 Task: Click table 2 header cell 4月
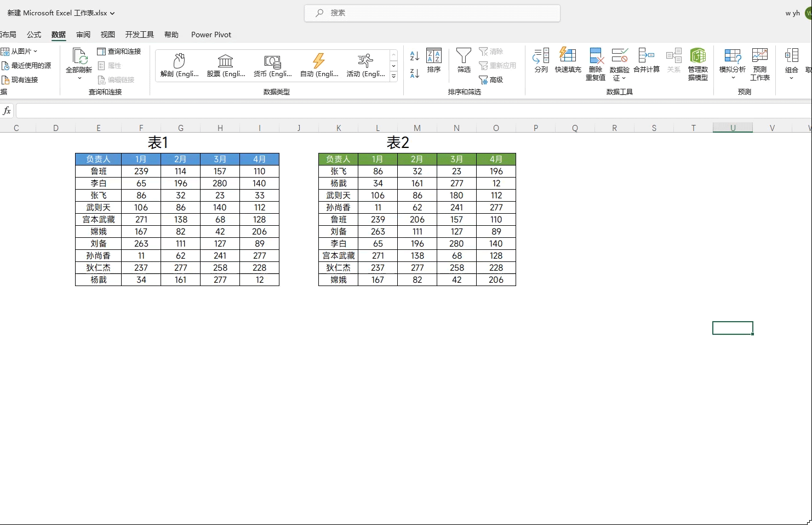click(496, 159)
